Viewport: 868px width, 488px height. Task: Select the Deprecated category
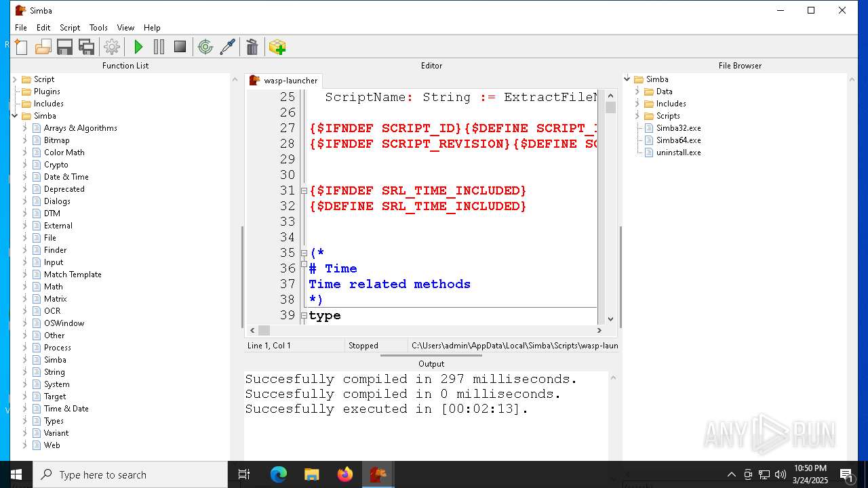click(64, 189)
